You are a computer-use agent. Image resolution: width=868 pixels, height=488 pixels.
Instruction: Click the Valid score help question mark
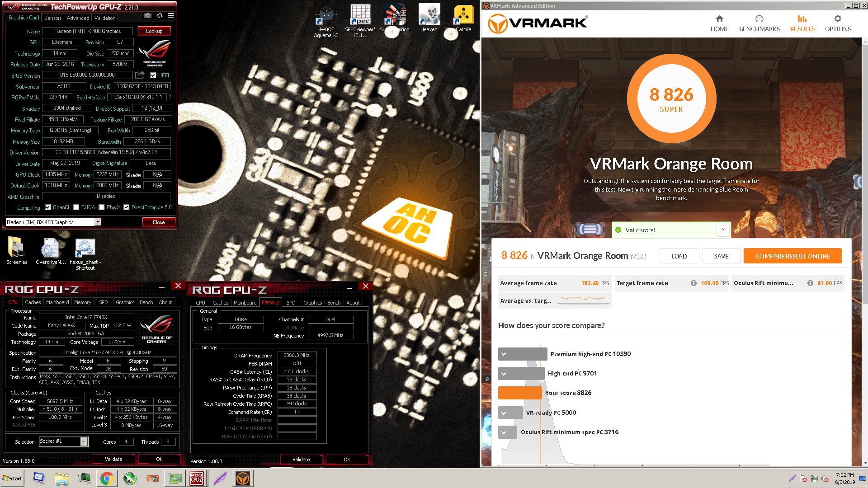click(723, 230)
